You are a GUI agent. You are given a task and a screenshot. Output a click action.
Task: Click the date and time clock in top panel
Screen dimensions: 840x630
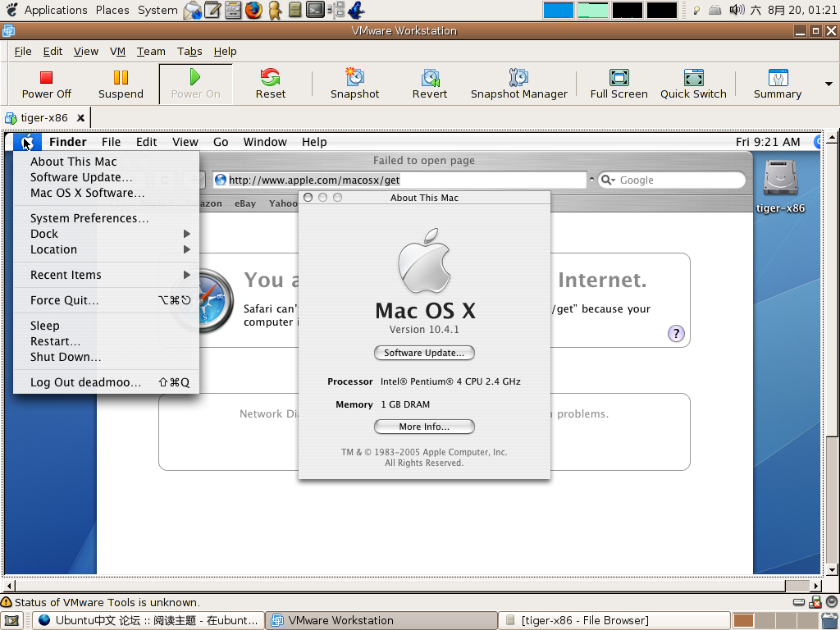click(793, 10)
